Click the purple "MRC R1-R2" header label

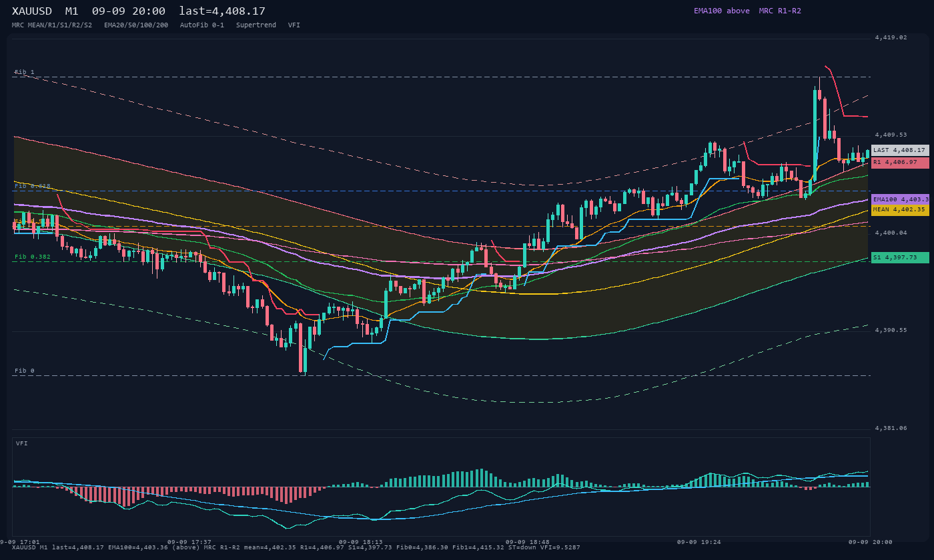pyautogui.click(x=780, y=11)
